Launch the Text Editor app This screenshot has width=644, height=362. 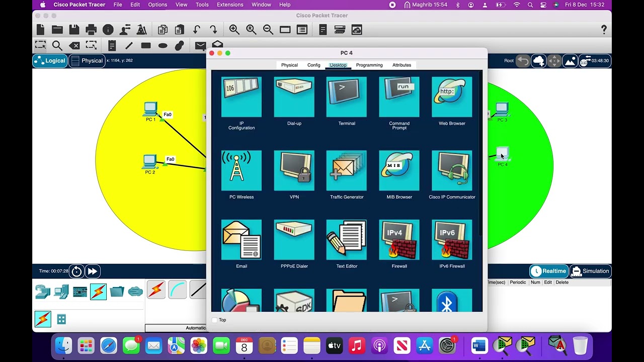(x=347, y=240)
